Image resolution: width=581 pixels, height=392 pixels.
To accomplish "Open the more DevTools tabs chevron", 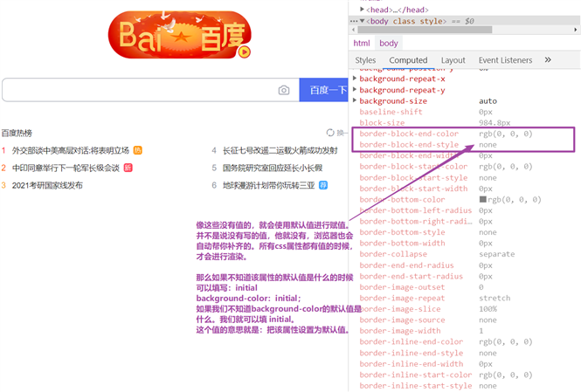I will [548, 59].
